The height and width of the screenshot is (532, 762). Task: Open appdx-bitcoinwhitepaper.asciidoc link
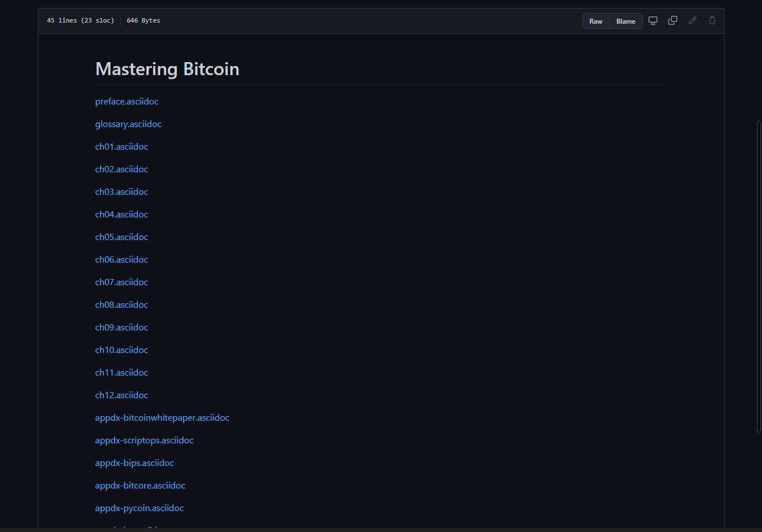[x=162, y=418]
